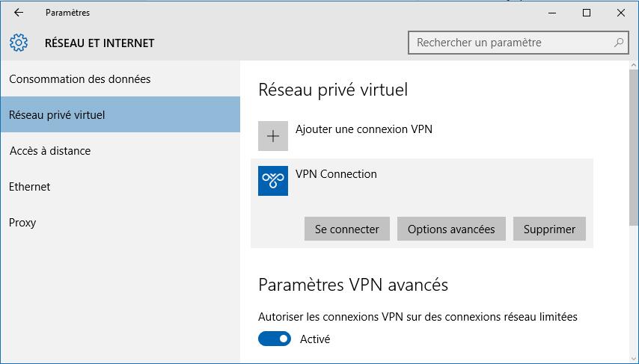Focus the Rechercher un paramètre field
Image resolution: width=639 pixels, height=364 pixels.
click(519, 43)
